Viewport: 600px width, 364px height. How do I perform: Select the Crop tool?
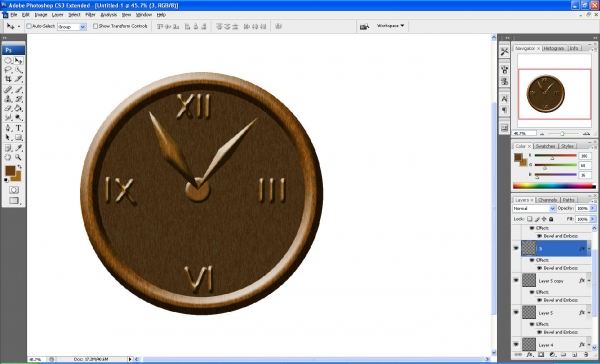[x=8, y=79]
